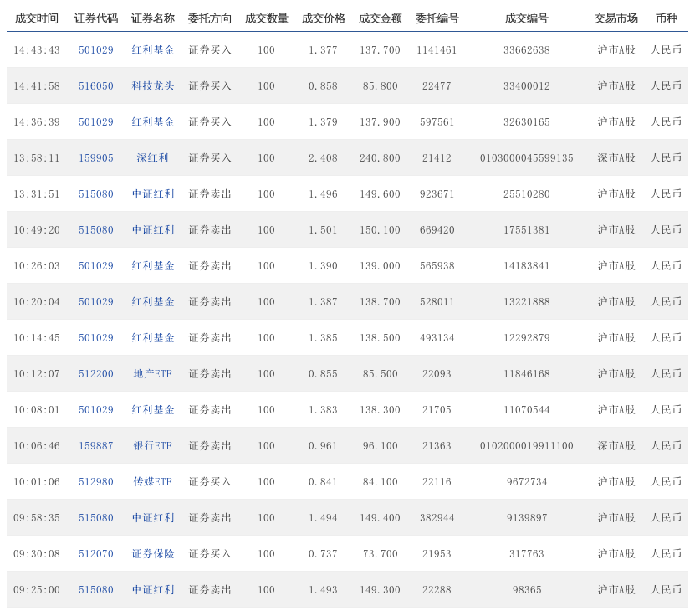Click the 159905 security code link

coord(96,157)
